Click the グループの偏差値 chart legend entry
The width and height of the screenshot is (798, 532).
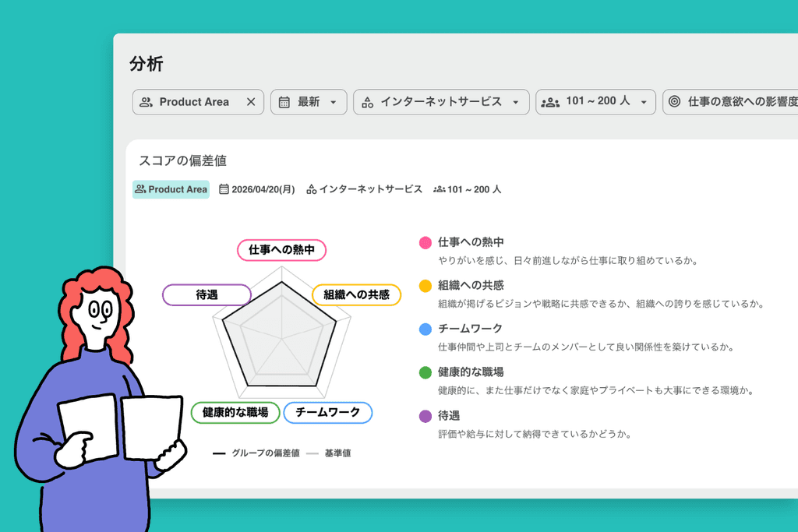coord(256,453)
